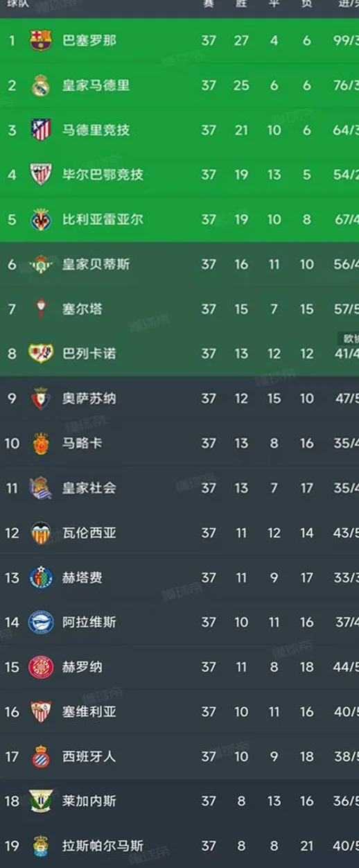Click the Barcelona club crest
The height and width of the screenshot is (868, 359).
(41, 40)
